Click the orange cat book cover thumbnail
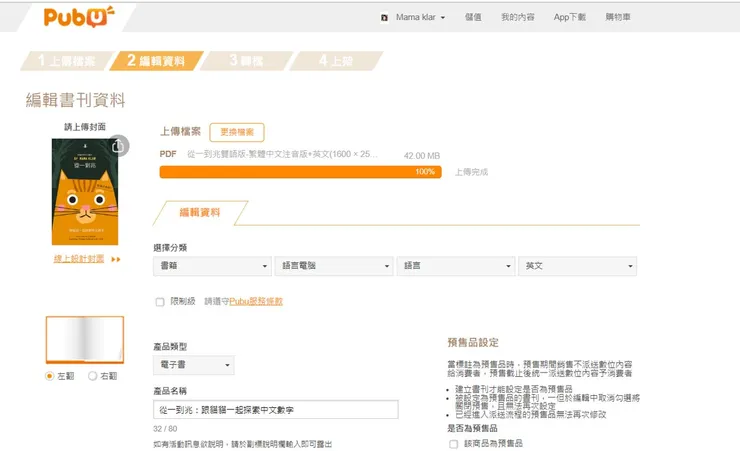Screen dimensions: 740x451 pos(85,192)
